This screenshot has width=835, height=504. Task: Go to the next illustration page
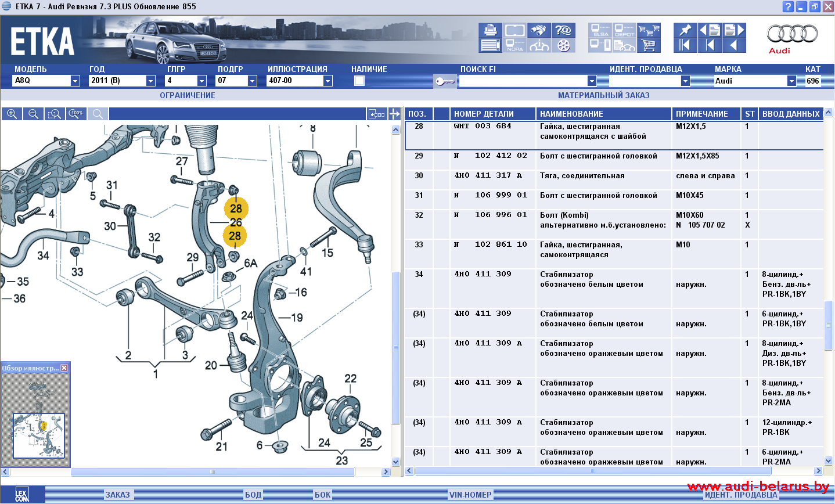[x=734, y=30]
